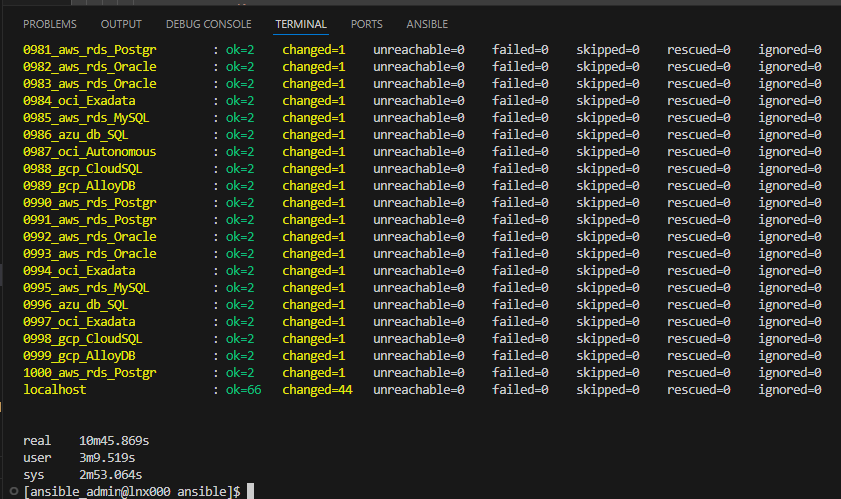Viewport: 841px width, 499px height.
Task: Click the user time value 3m9.519s
Action: [107, 458]
